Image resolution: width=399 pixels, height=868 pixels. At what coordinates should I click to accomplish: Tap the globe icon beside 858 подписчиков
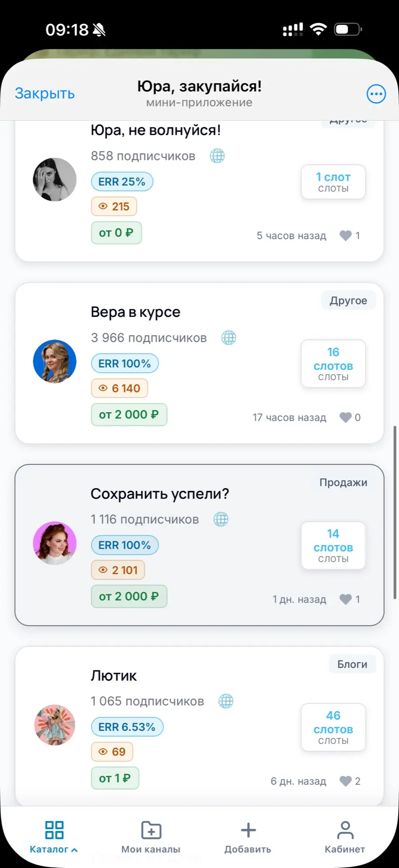click(x=217, y=156)
